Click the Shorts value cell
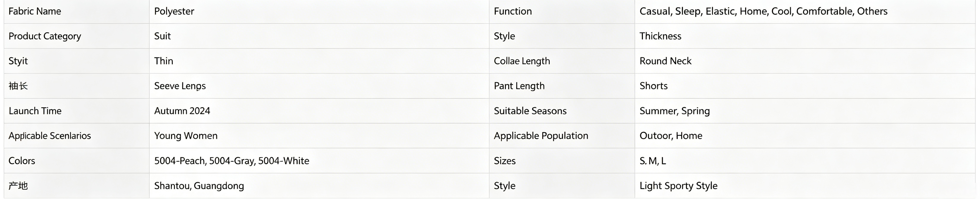 pos(805,86)
